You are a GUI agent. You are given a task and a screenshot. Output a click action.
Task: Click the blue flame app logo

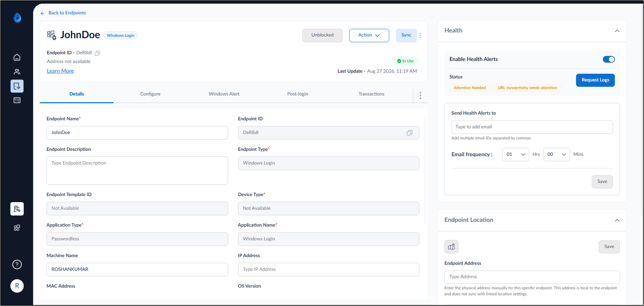click(17, 18)
